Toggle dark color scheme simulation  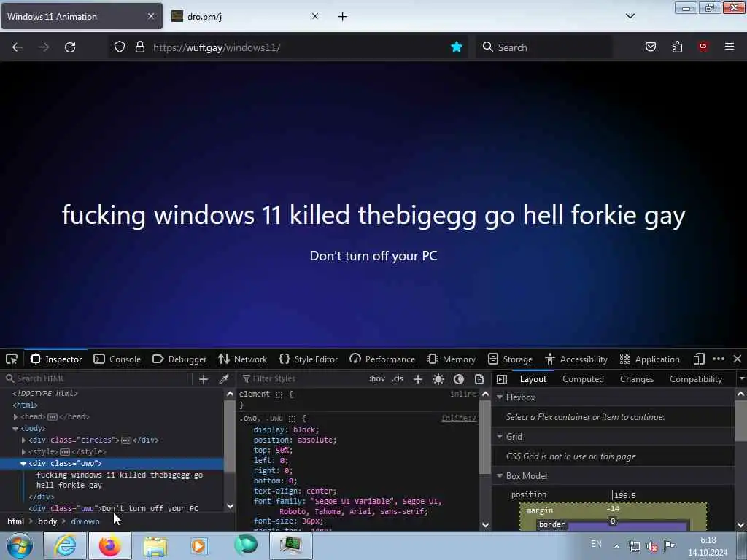(x=459, y=379)
